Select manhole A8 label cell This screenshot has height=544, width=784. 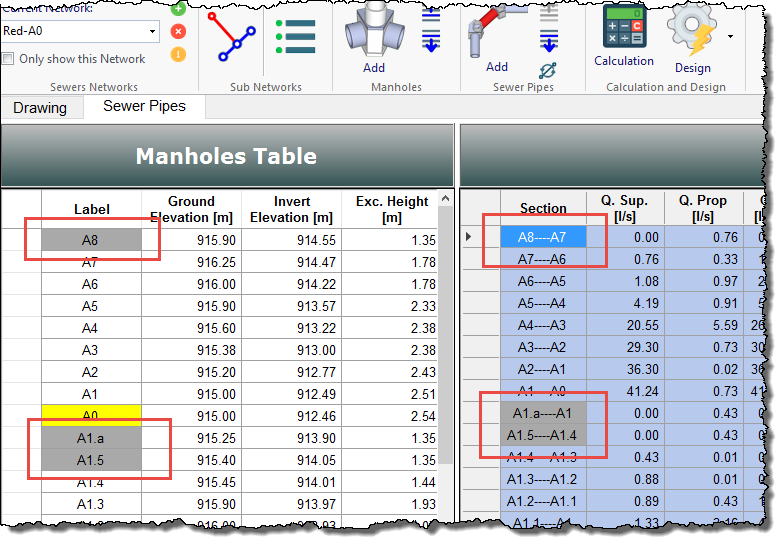[x=90, y=240]
